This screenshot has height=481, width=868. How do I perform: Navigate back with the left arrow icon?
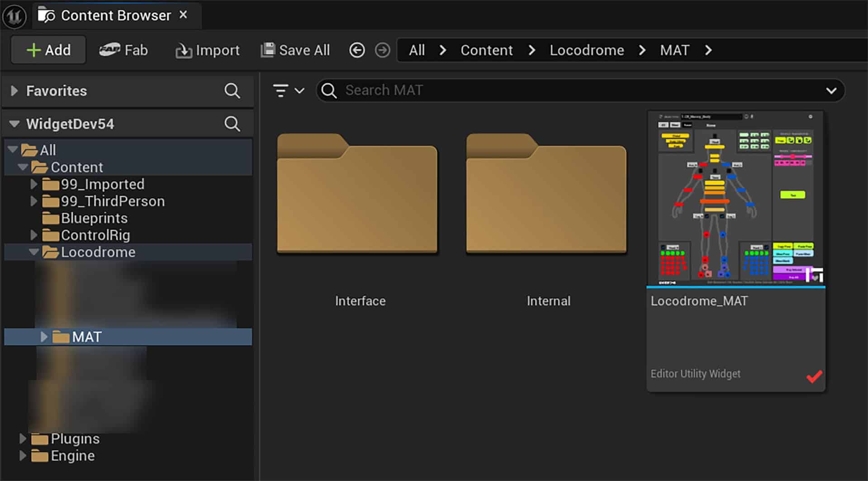(357, 50)
